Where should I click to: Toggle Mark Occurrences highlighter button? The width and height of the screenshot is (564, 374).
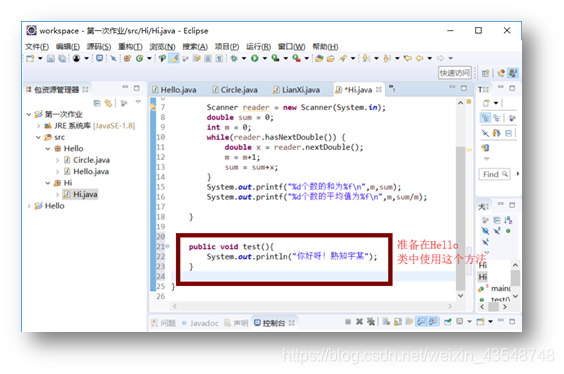pyautogui.click(x=174, y=58)
